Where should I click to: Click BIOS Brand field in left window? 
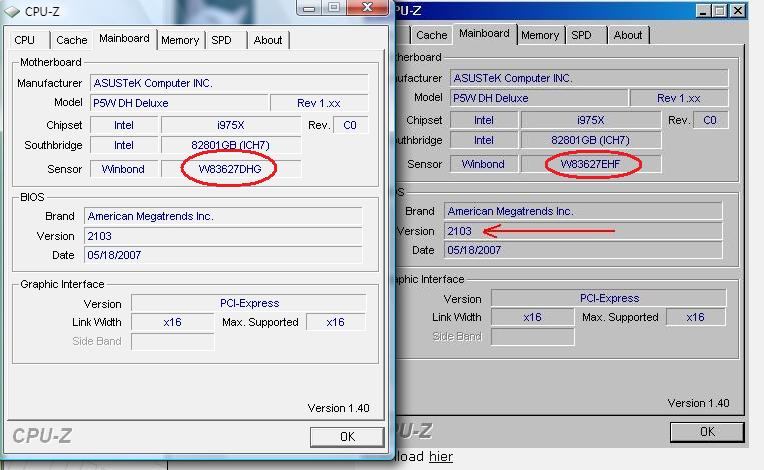pos(223,216)
